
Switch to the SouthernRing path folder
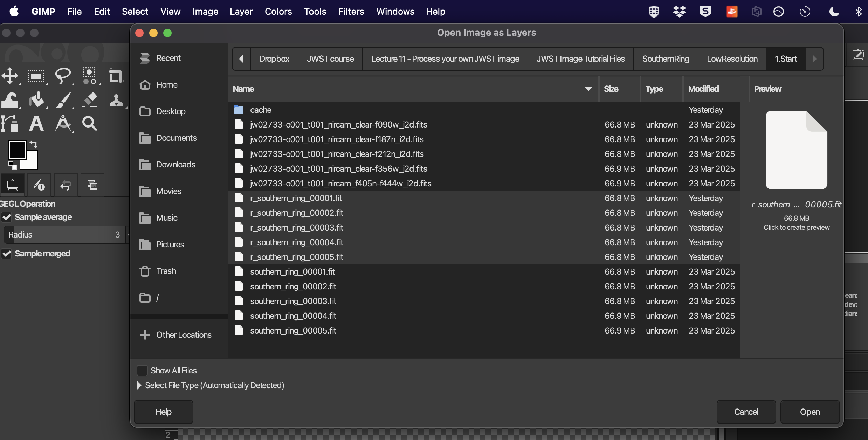pos(665,59)
